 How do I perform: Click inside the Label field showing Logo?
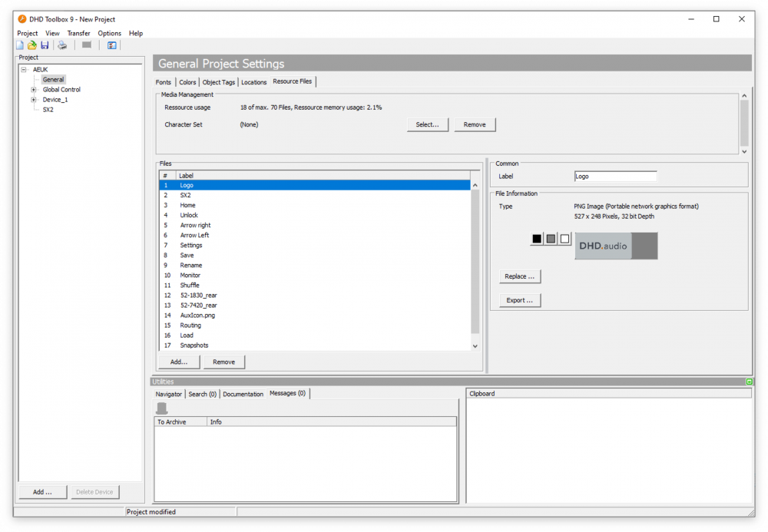click(614, 176)
